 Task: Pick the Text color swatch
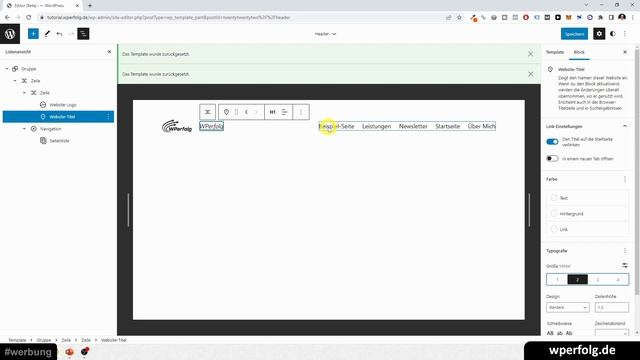554,198
